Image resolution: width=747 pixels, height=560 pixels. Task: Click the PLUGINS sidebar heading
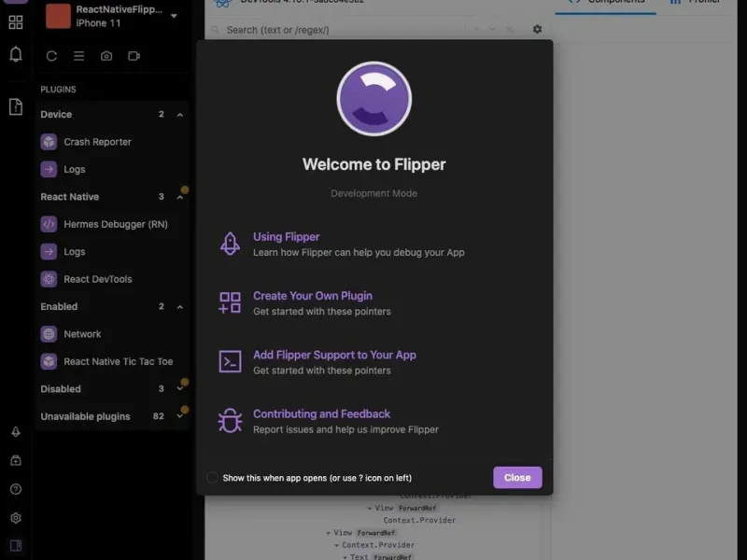pos(58,90)
